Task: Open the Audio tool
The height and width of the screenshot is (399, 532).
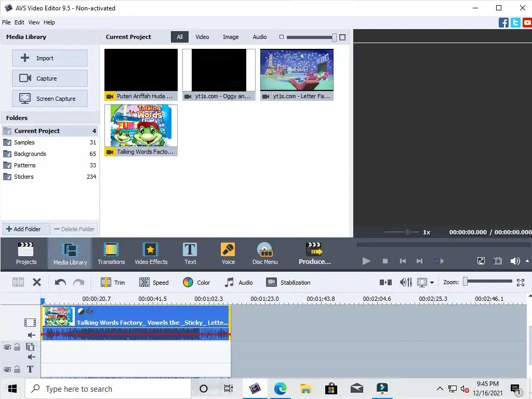Action: [x=238, y=282]
